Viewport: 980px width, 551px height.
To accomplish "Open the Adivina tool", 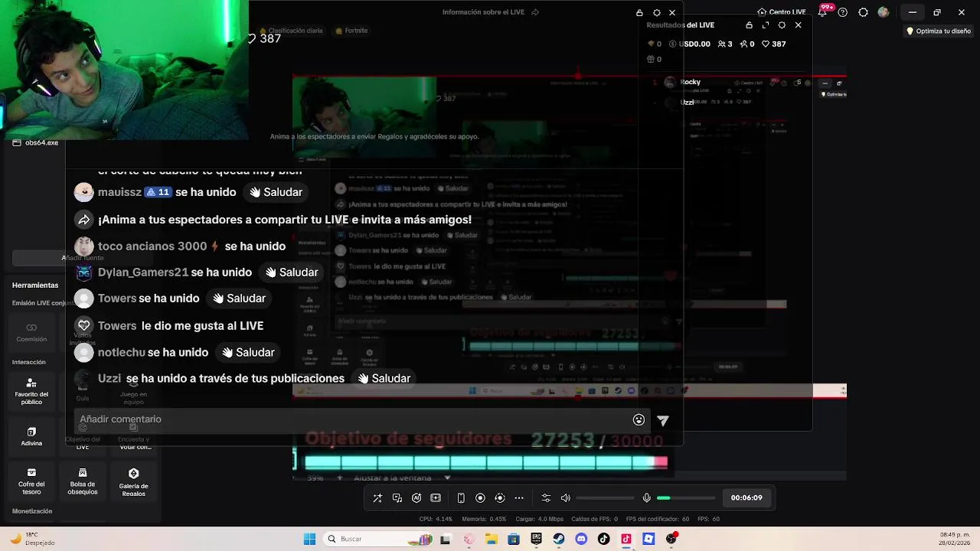I will (x=31, y=436).
